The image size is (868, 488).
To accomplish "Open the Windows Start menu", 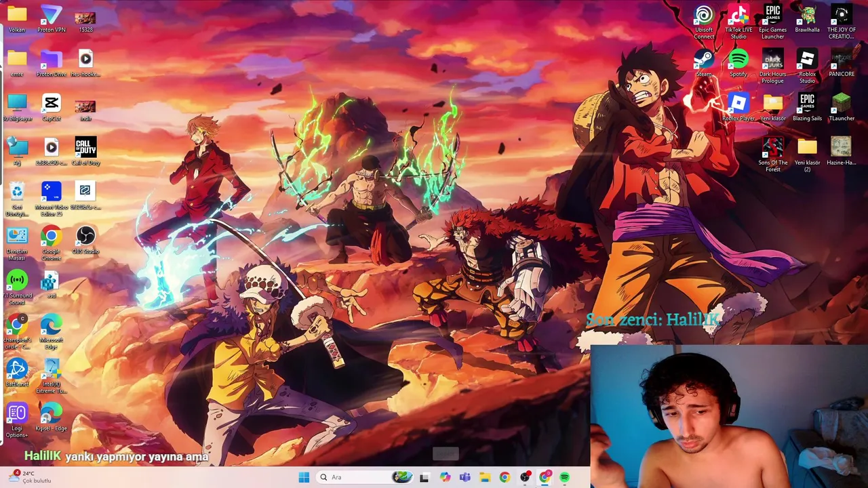I will 304,477.
